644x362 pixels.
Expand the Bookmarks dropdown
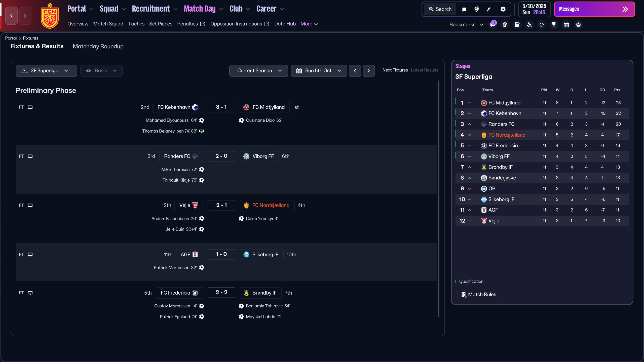(467, 24)
